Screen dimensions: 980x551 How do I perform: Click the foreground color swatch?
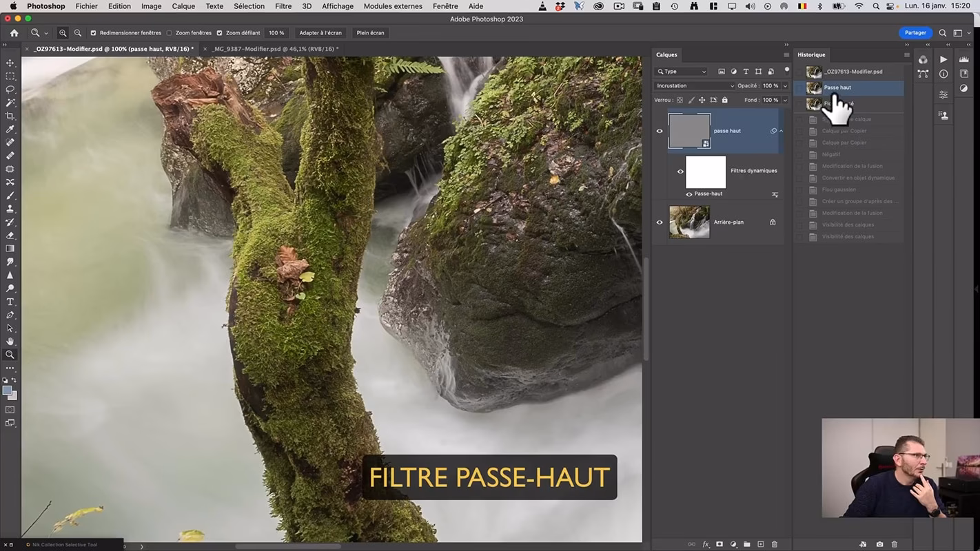[x=8, y=391]
